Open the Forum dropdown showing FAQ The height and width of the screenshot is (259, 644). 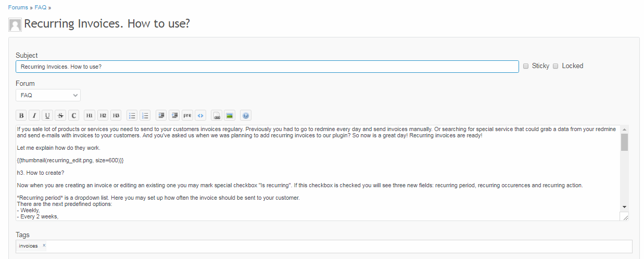tap(48, 96)
